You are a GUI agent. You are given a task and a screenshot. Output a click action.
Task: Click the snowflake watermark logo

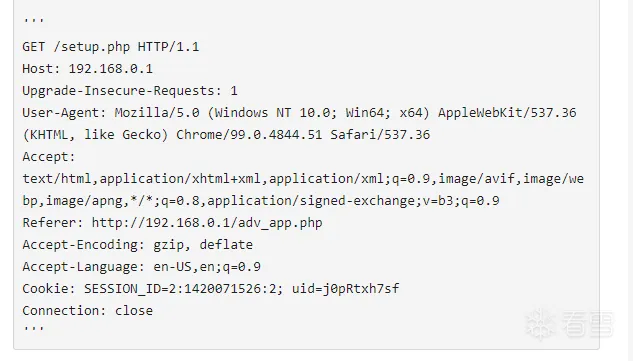pos(541,324)
